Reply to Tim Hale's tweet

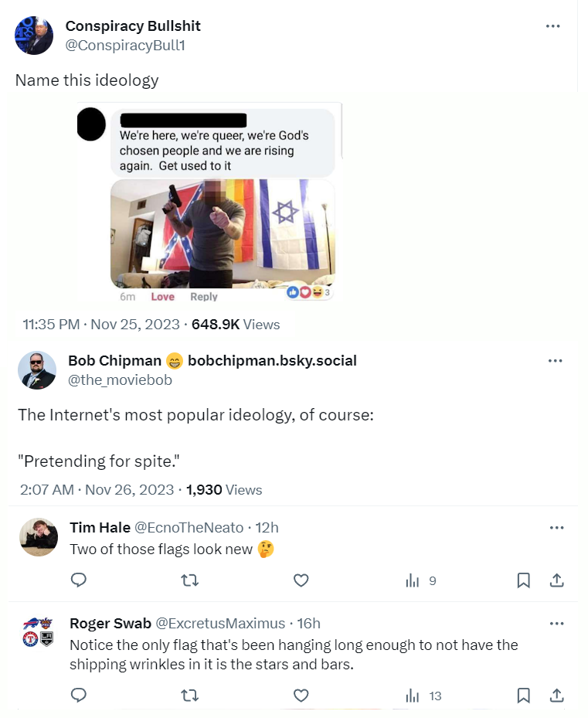click(x=78, y=580)
